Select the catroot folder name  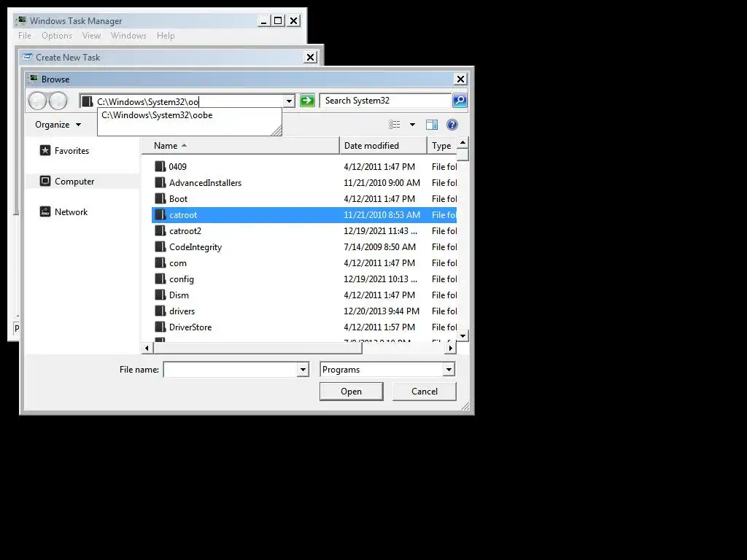[x=183, y=215]
